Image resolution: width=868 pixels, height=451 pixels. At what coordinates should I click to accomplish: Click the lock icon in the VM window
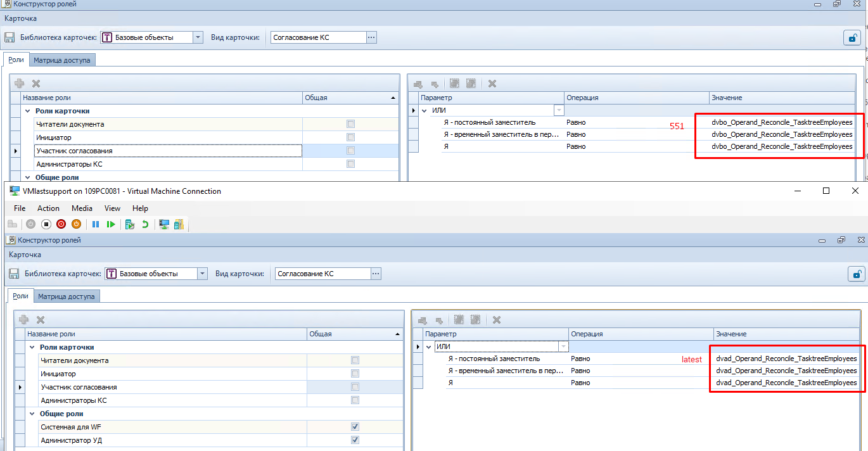tap(856, 274)
